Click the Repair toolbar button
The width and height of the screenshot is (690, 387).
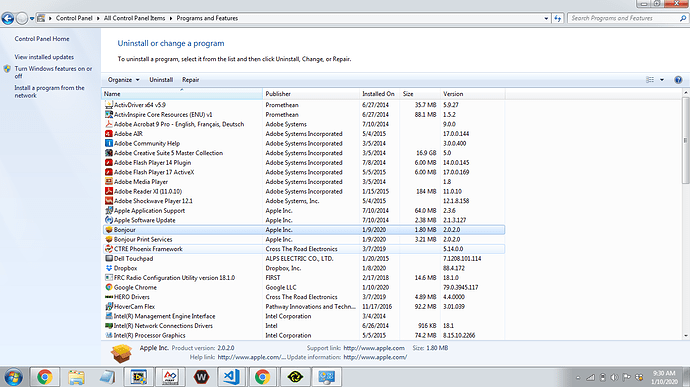pyautogui.click(x=191, y=80)
